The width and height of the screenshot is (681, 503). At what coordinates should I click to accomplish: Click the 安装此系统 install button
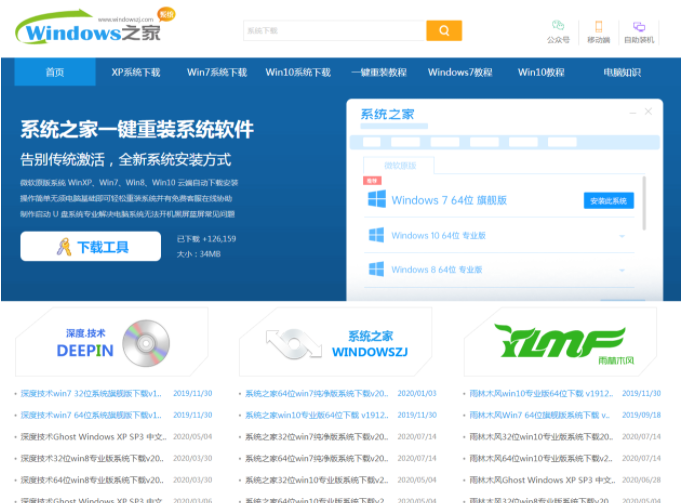609,201
